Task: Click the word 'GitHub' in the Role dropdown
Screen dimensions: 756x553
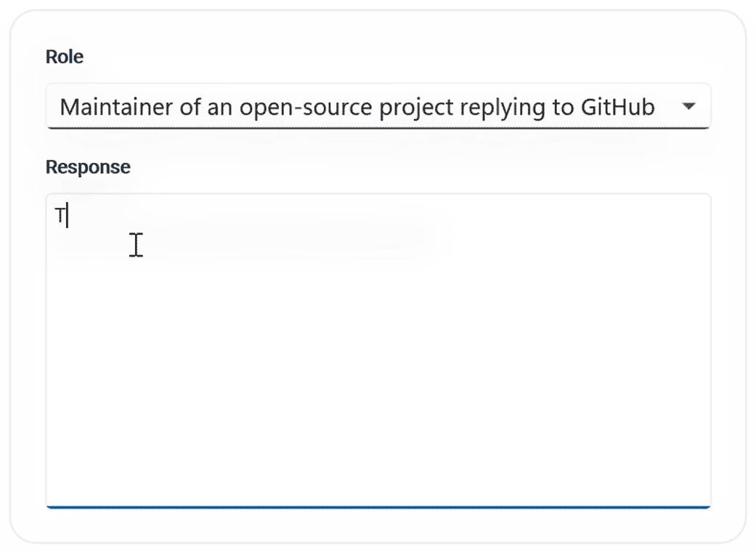Action: point(618,108)
